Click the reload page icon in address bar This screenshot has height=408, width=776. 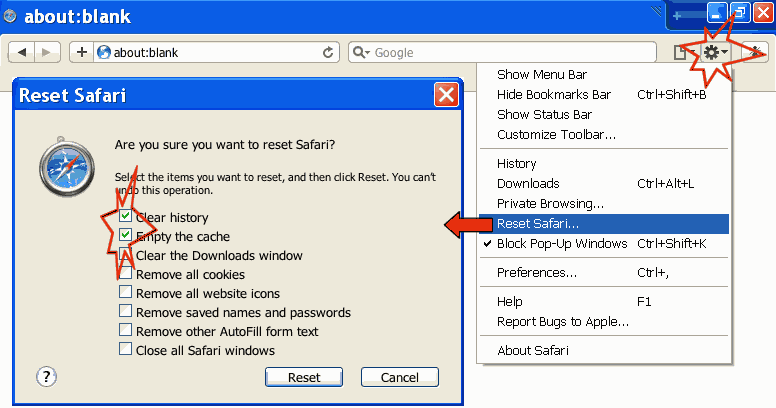pyautogui.click(x=327, y=52)
